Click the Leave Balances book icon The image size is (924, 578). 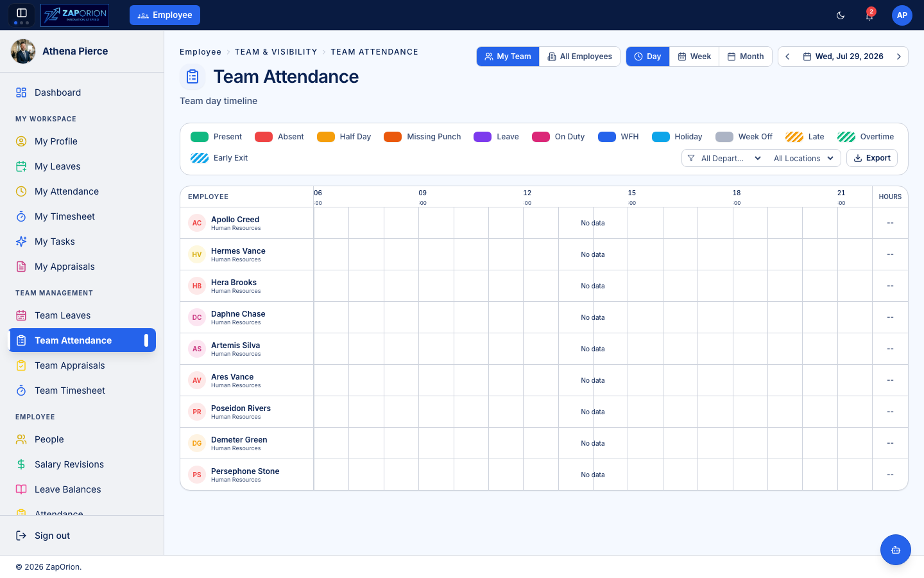(21, 489)
